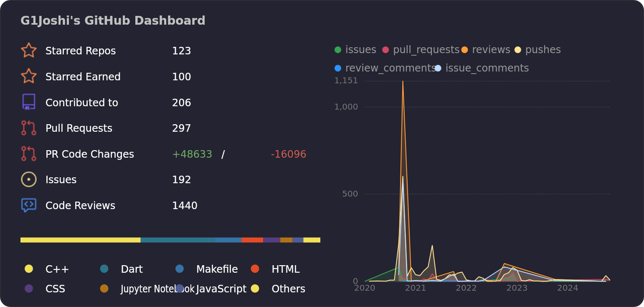The height and width of the screenshot is (307, 644).
Task: Click the JavaScript language dot
Action: (x=180, y=288)
